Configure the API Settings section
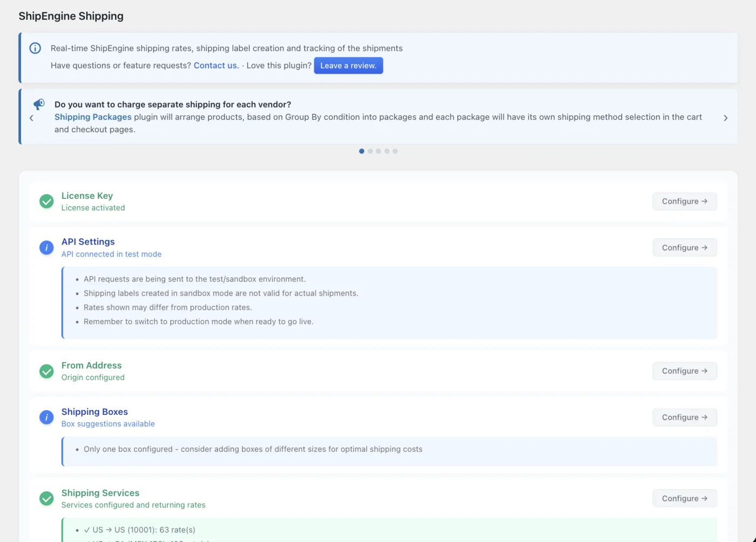756x542 pixels. (x=685, y=247)
